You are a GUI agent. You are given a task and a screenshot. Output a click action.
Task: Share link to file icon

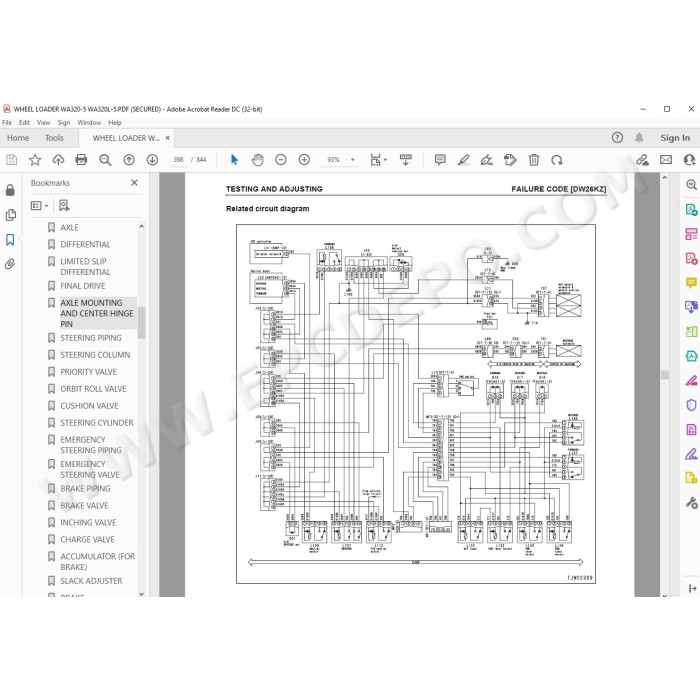coord(642,159)
